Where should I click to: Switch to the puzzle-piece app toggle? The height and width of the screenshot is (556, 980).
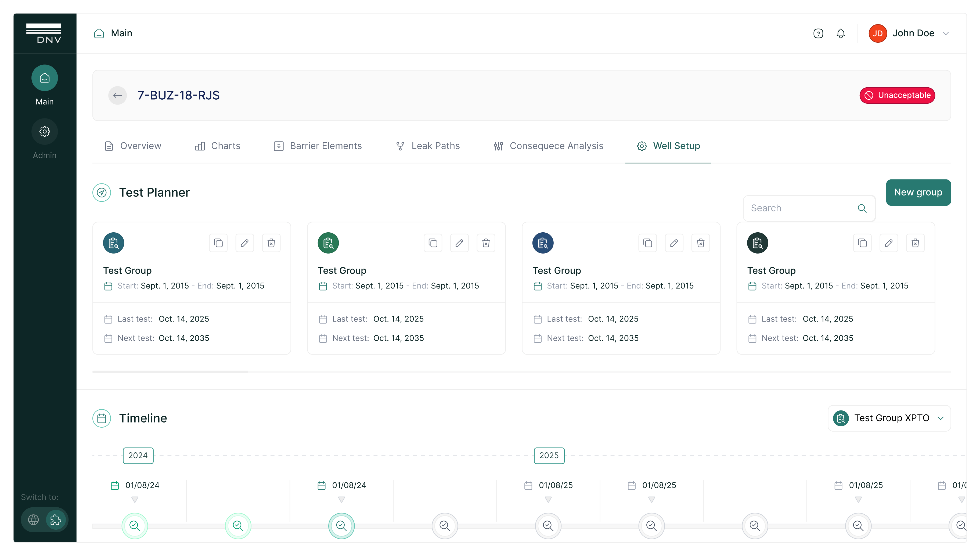tap(56, 520)
